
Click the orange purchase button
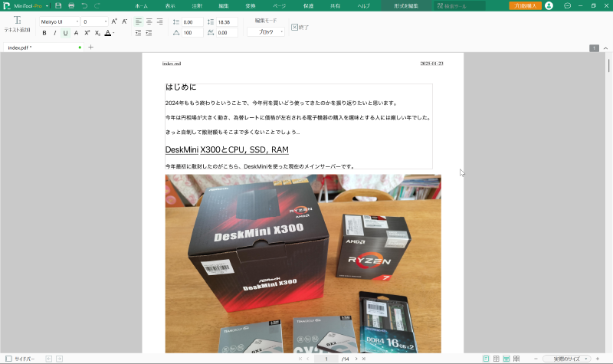click(x=525, y=5)
